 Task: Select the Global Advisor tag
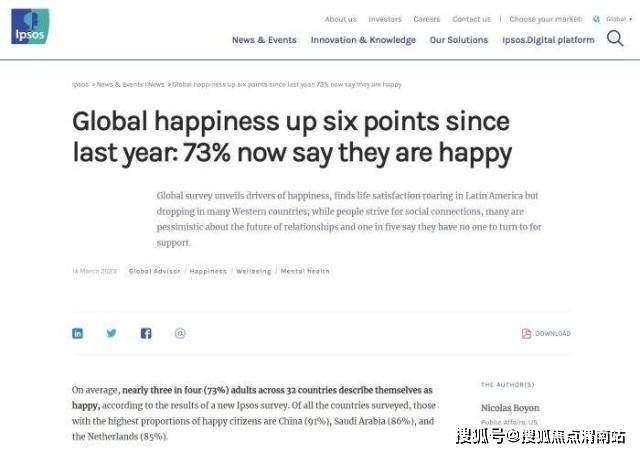click(154, 271)
